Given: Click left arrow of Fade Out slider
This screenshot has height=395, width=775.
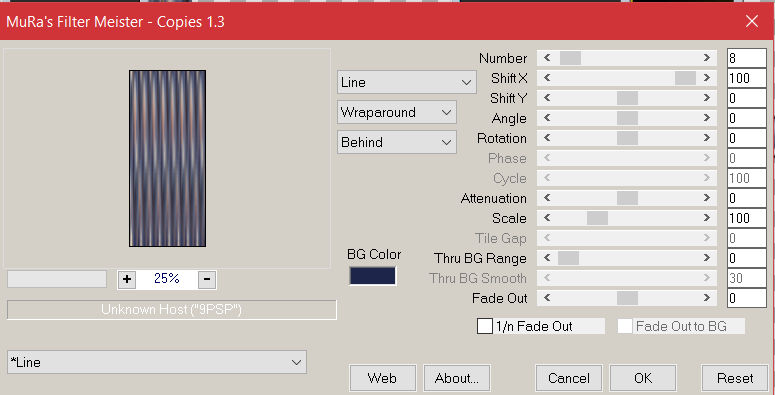Looking at the screenshot, I should coord(547,298).
